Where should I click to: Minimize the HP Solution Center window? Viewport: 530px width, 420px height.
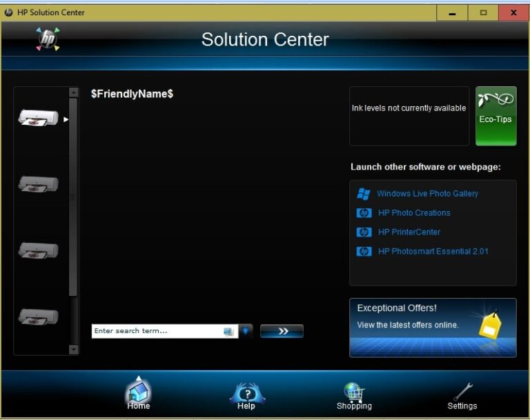452,13
